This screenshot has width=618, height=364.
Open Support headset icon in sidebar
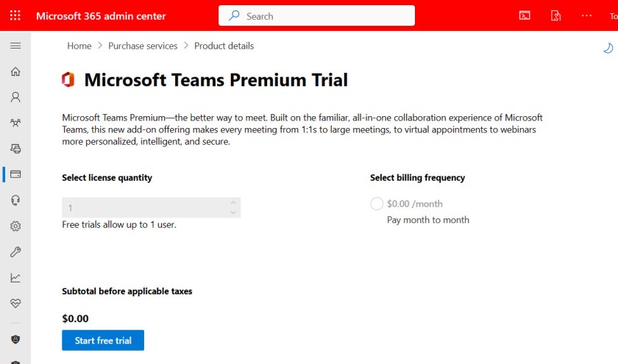point(15,200)
